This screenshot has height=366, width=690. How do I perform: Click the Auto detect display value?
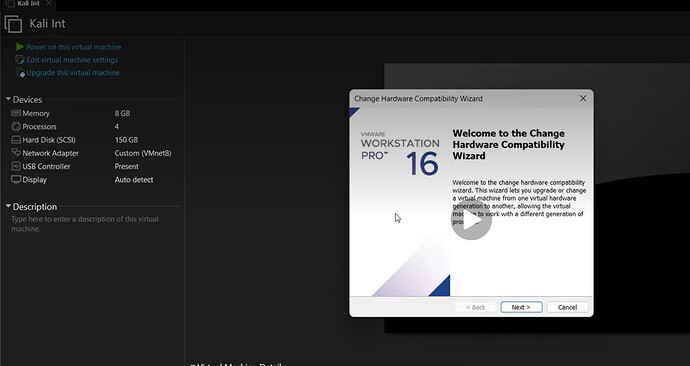(134, 179)
